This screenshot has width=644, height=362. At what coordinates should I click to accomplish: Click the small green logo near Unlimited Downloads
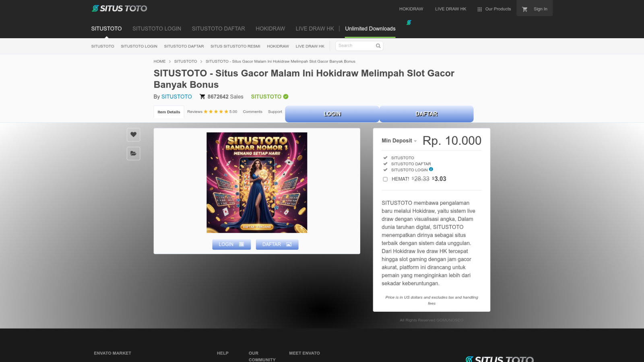tap(409, 23)
